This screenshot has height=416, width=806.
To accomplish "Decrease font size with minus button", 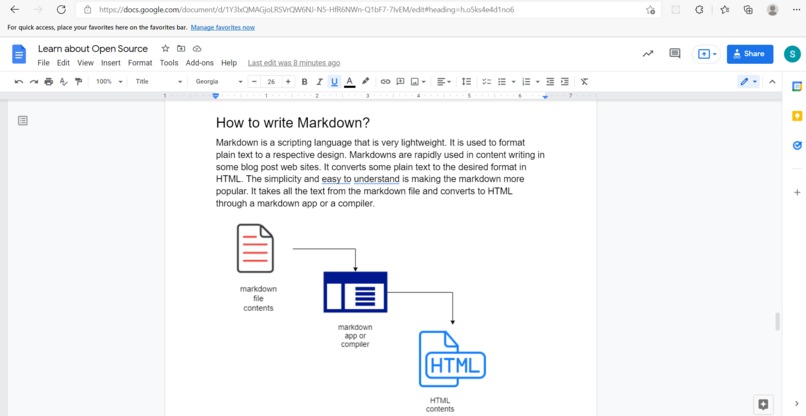I will click(x=254, y=82).
